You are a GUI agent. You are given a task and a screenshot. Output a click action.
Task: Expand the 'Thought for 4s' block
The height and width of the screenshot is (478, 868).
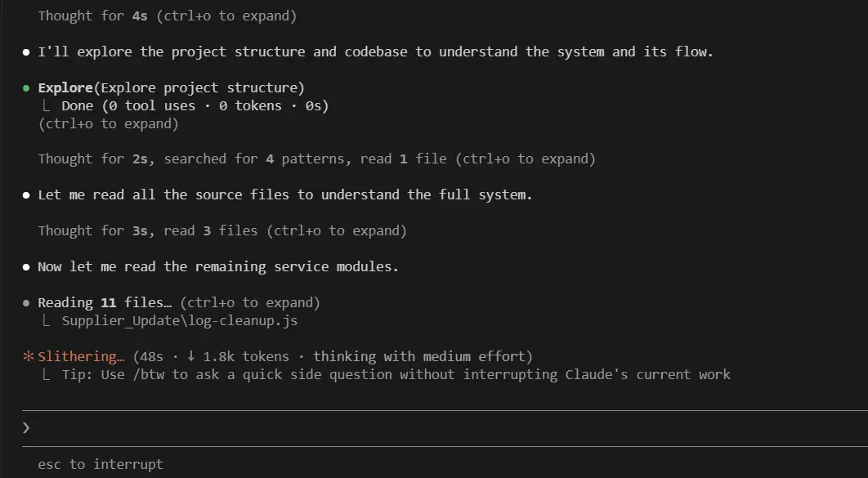coord(168,16)
